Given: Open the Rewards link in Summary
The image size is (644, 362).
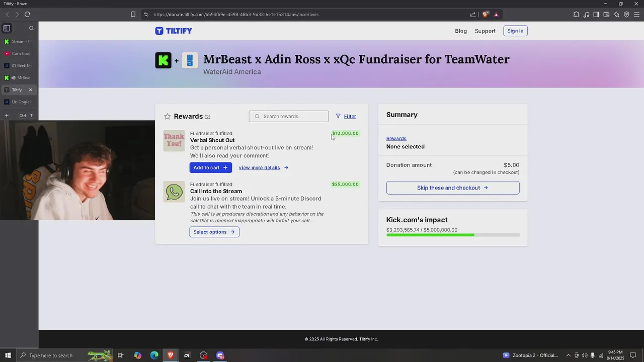Looking at the screenshot, I should coord(396,138).
